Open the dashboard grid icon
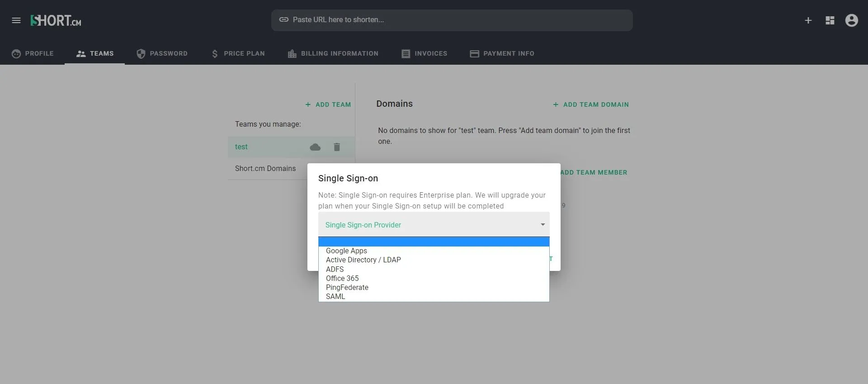The image size is (868, 384). 830,20
